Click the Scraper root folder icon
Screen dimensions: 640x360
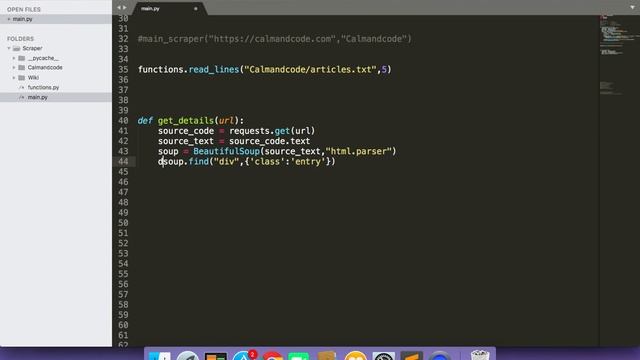(16, 48)
